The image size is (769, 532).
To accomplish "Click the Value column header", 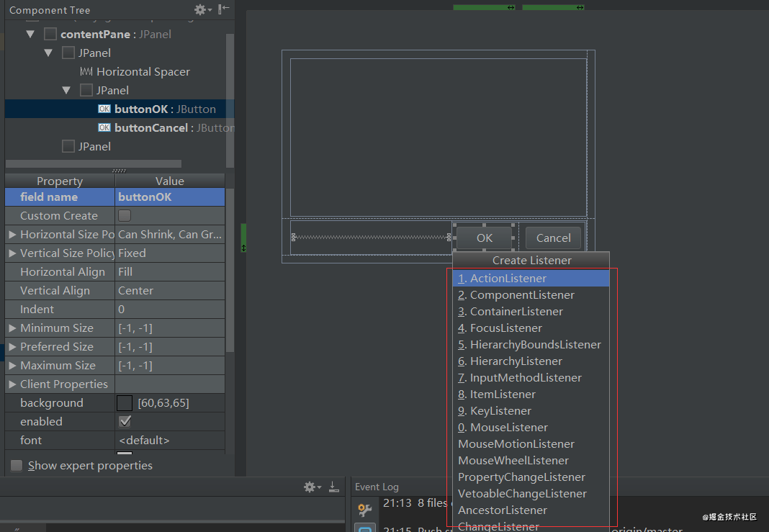I will [170, 181].
